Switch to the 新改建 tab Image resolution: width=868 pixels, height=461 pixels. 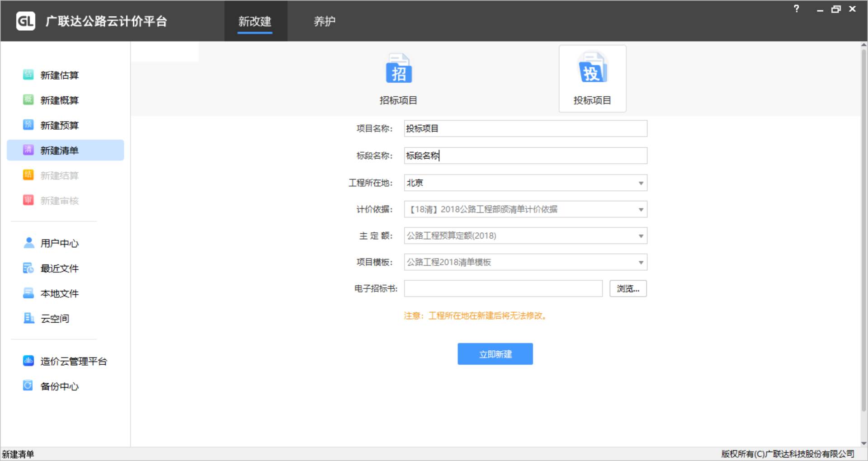(255, 21)
